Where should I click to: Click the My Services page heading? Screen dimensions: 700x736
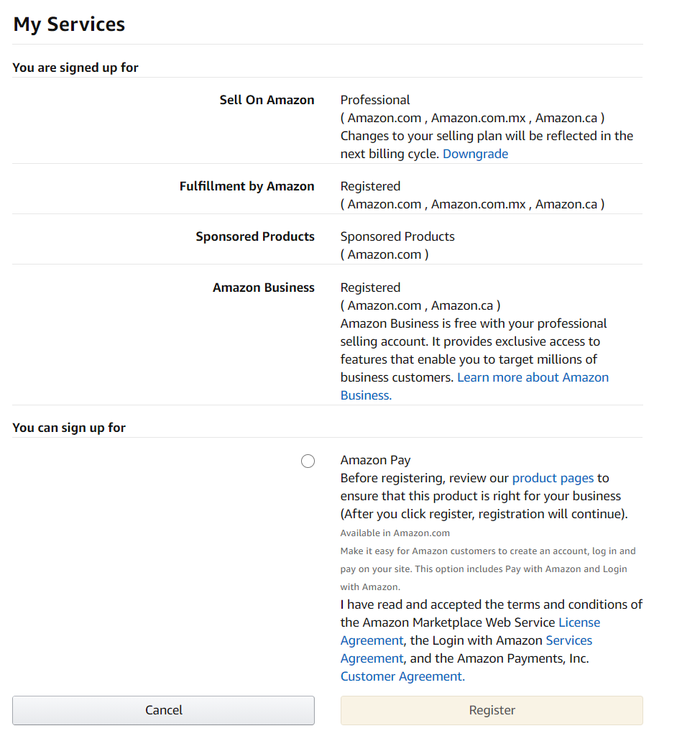[x=69, y=24]
